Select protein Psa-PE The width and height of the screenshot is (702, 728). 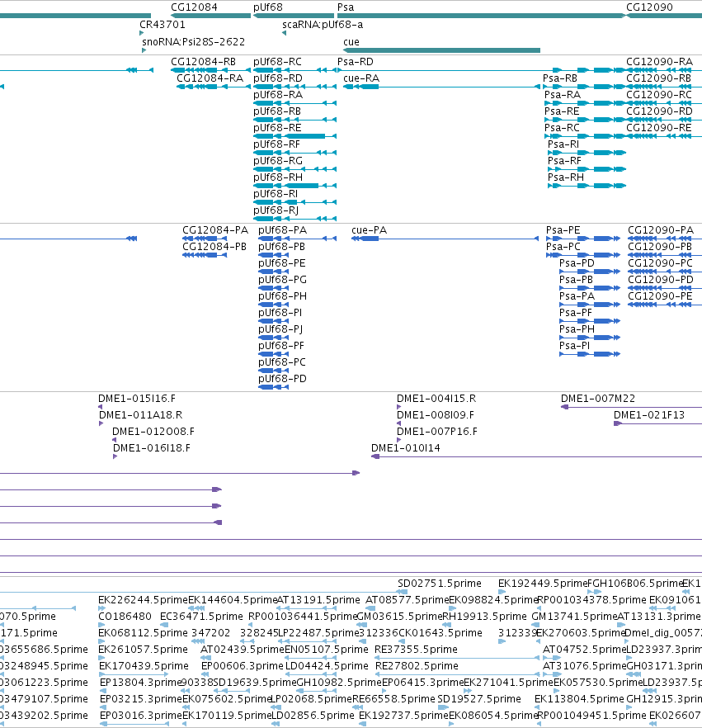pos(563,230)
